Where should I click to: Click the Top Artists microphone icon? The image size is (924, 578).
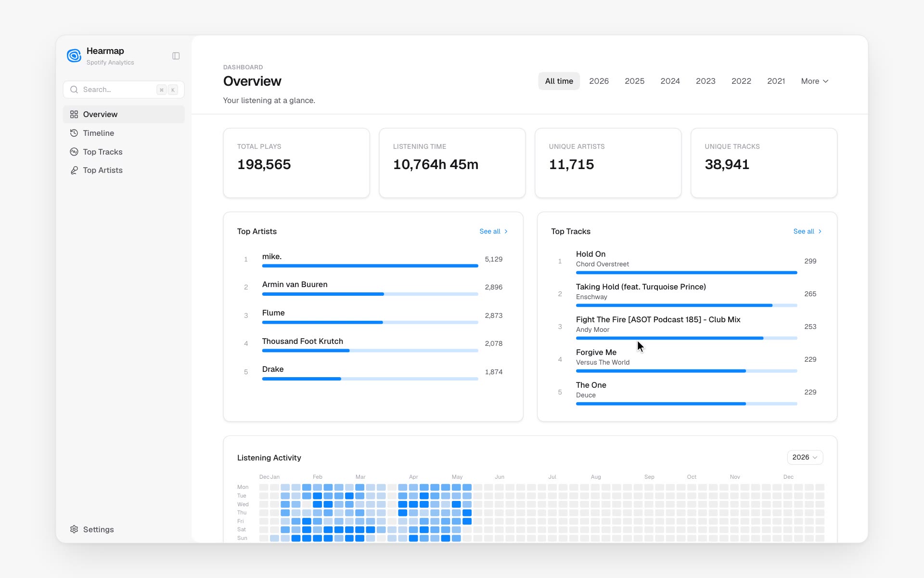click(74, 170)
